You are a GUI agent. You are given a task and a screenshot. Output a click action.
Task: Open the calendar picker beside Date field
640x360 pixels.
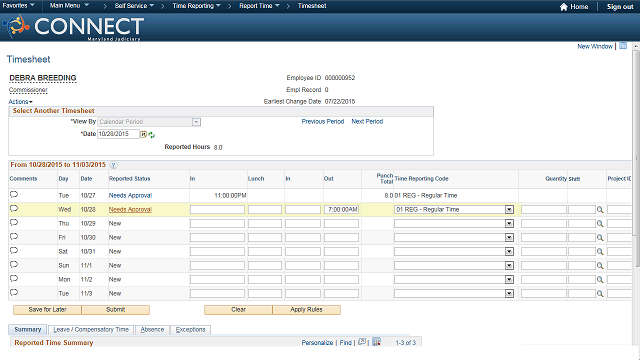click(x=144, y=134)
